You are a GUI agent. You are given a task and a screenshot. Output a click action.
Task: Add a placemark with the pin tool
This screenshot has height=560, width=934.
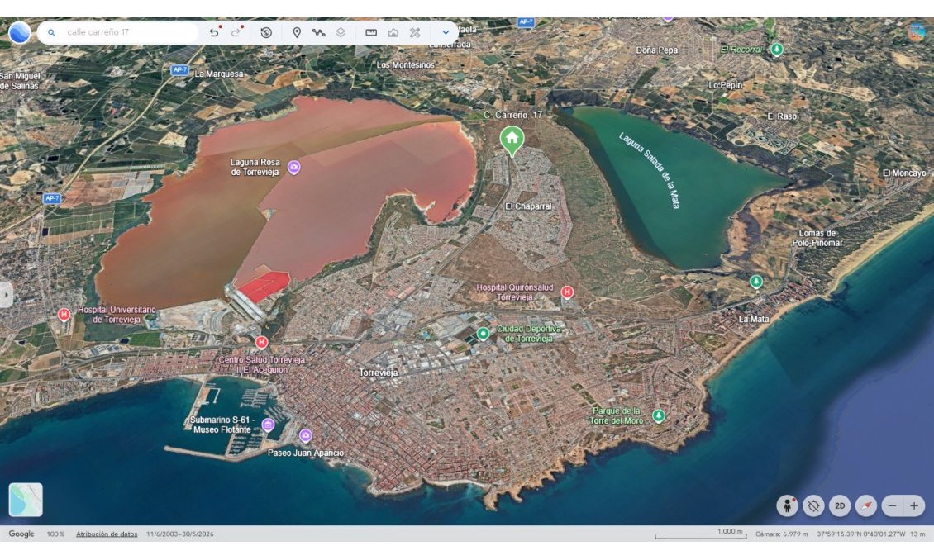[297, 33]
